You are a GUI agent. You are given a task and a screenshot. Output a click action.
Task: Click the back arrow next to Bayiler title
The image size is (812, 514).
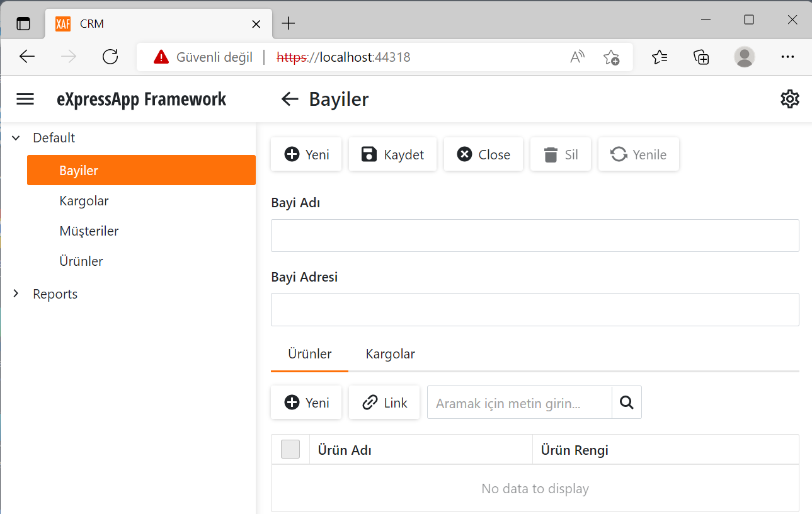click(x=289, y=99)
